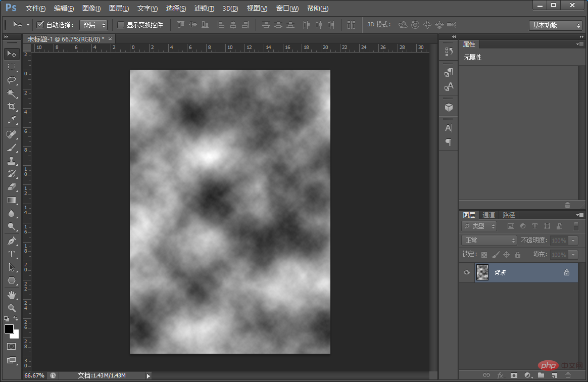
Task: Open the layer filter type dropdown
Action: click(x=479, y=226)
